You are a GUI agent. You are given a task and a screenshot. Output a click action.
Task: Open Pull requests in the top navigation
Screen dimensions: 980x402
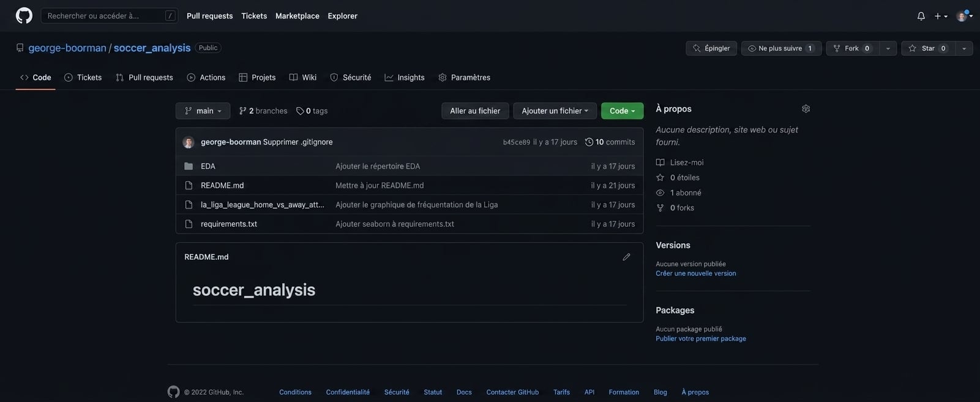click(x=209, y=16)
